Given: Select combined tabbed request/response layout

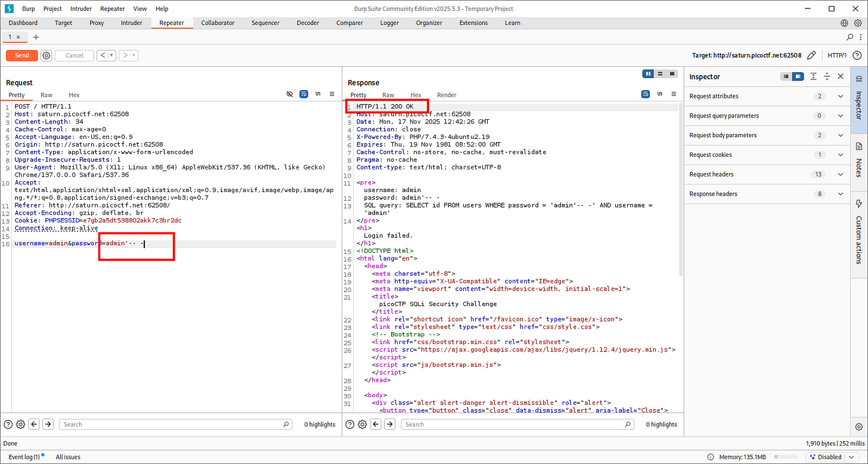Looking at the screenshot, I should pos(672,74).
